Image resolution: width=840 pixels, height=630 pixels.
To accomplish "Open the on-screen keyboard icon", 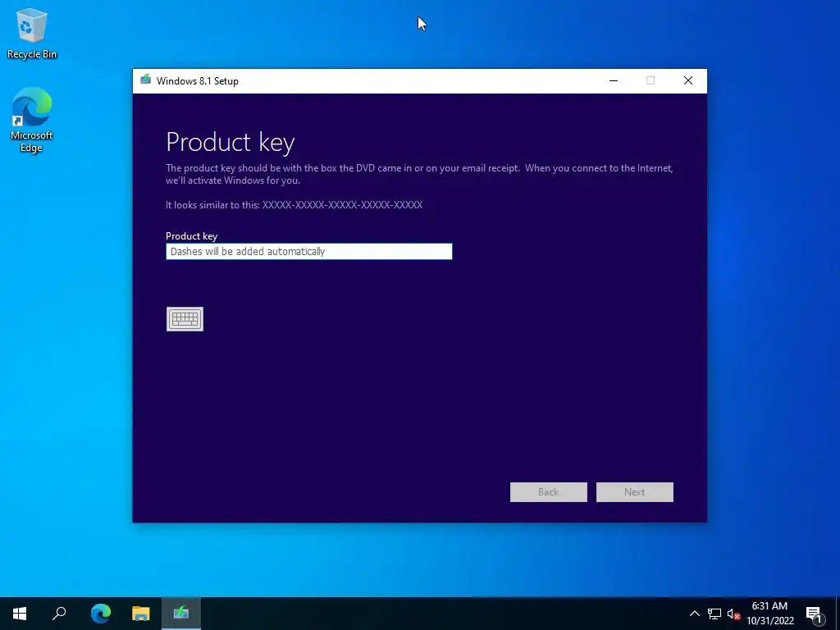I will 185,319.
